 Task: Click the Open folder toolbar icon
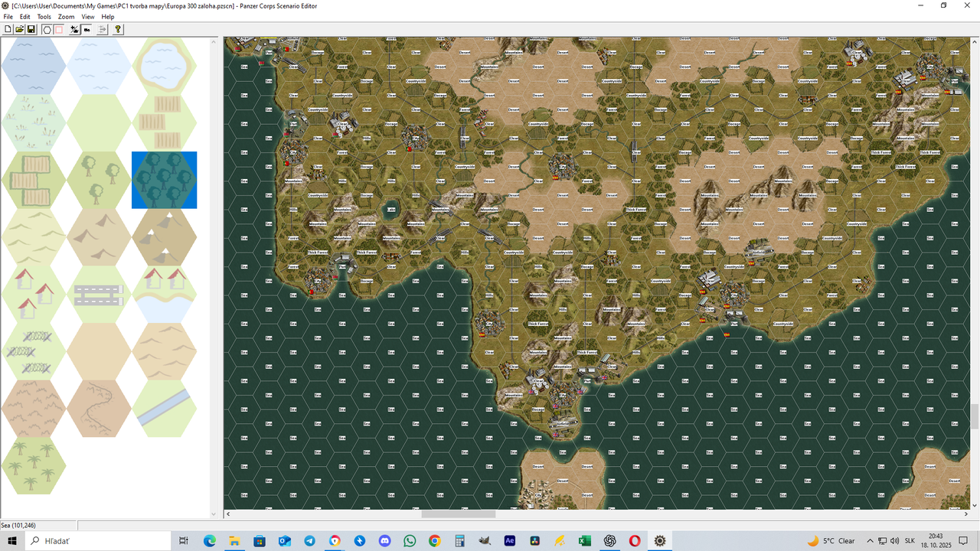pos(20,29)
